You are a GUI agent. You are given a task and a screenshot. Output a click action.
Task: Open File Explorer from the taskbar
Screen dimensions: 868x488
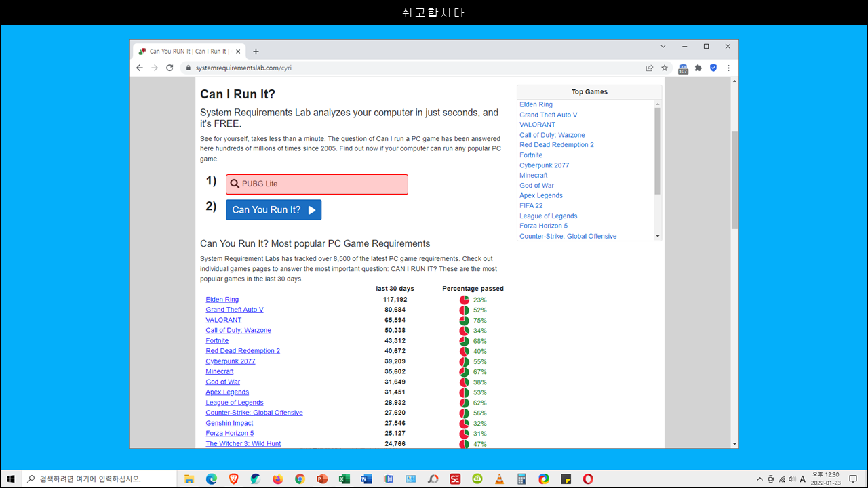pyautogui.click(x=189, y=479)
